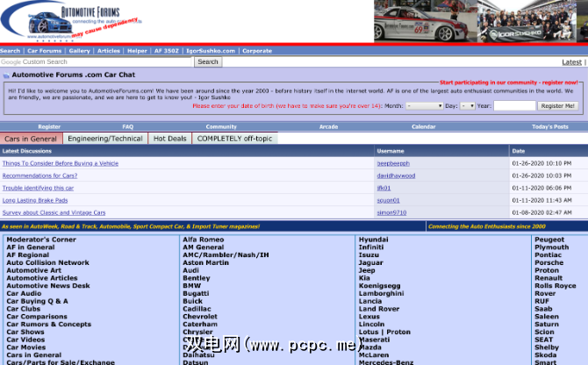Viewport: 588px width, 365px height.
Task: Click Community in the secondary nav bar
Action: (x=221, y=126)
